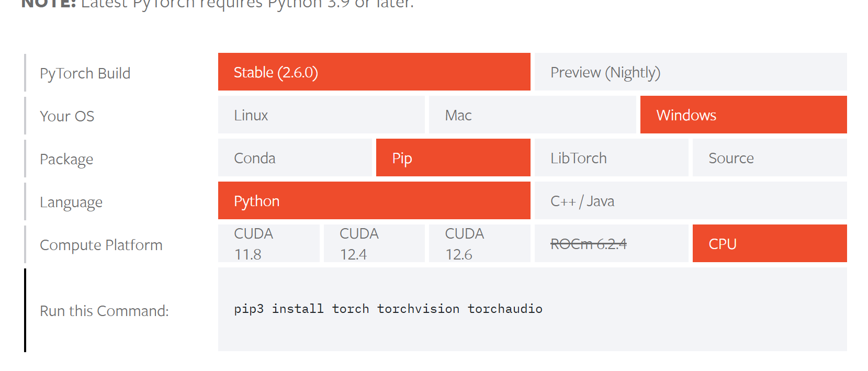This screenshot has height=371, width=868.
Task: Click the PyTorch Build row label
Action: pyautogui.click(x=85, y=73)
